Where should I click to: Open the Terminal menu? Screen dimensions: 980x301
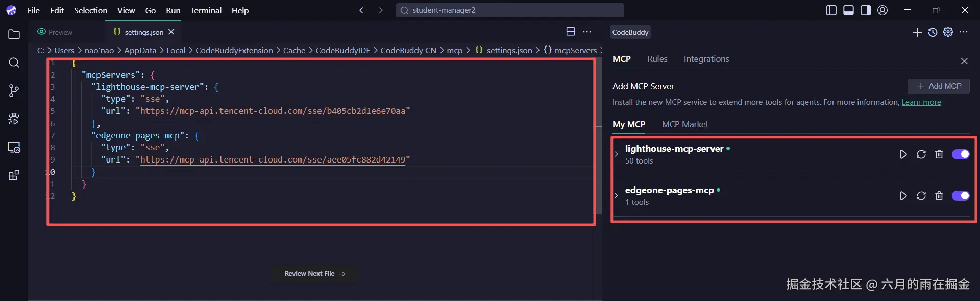pyautogui.click(x=206, y=10)
